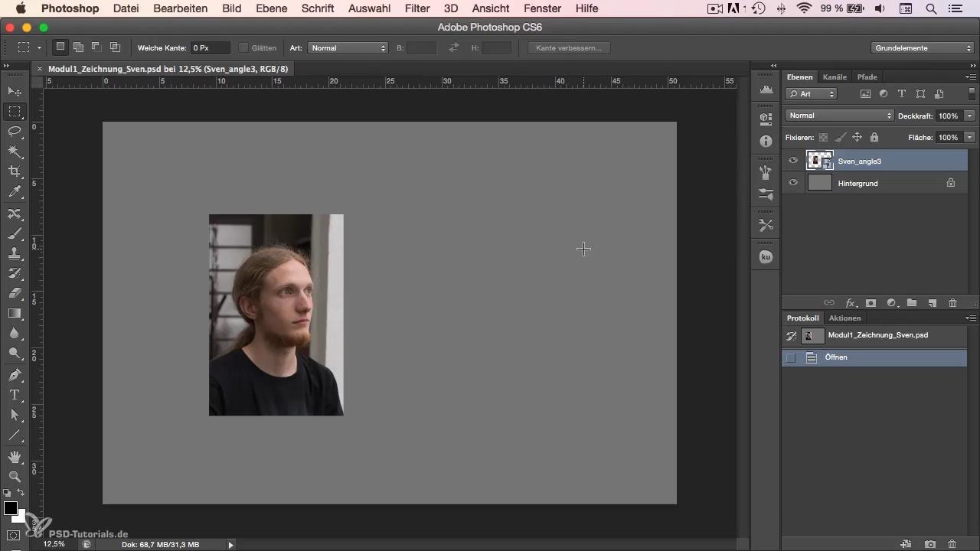Select the Eyedropper tool

15,192
